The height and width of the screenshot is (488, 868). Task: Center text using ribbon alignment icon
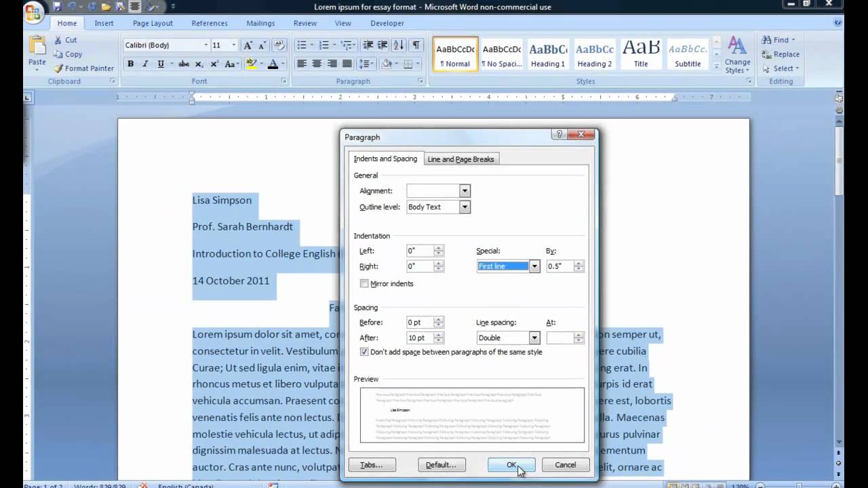[x=317, y=64]
